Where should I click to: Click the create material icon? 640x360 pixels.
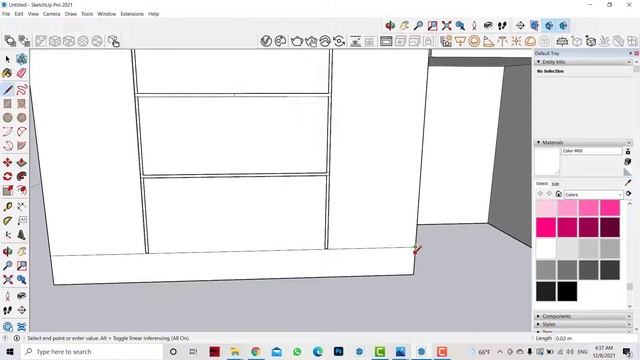point(628,162)
